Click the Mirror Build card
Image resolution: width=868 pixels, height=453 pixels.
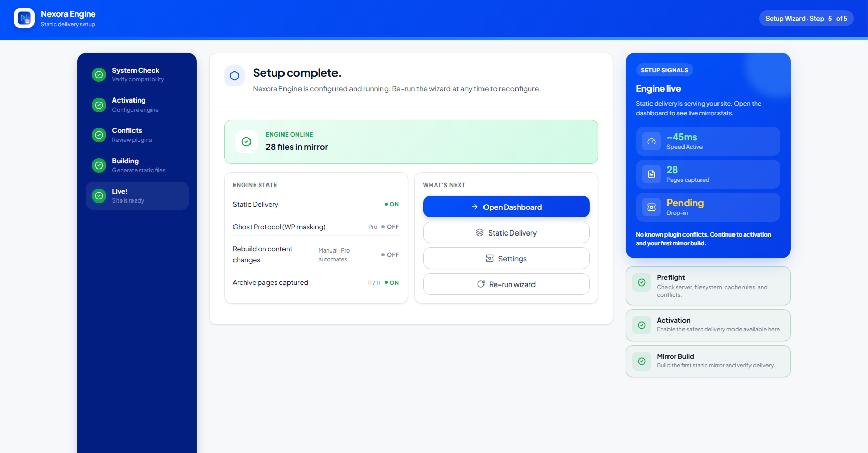click(708, 361)
